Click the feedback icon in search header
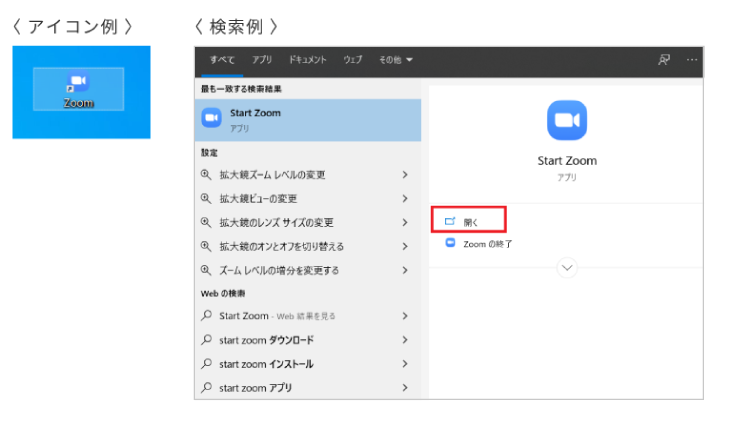730x423 pixels. [x=663, y=60]
